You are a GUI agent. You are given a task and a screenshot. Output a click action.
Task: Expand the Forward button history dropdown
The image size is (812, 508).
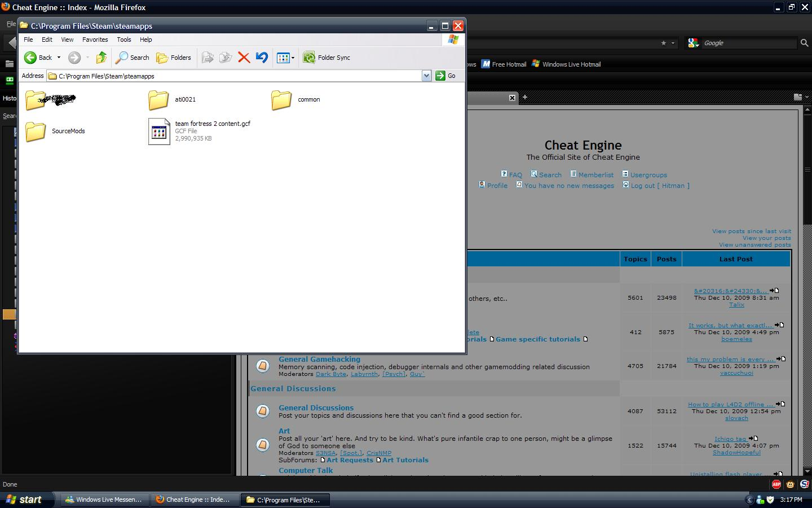(87, 58)
